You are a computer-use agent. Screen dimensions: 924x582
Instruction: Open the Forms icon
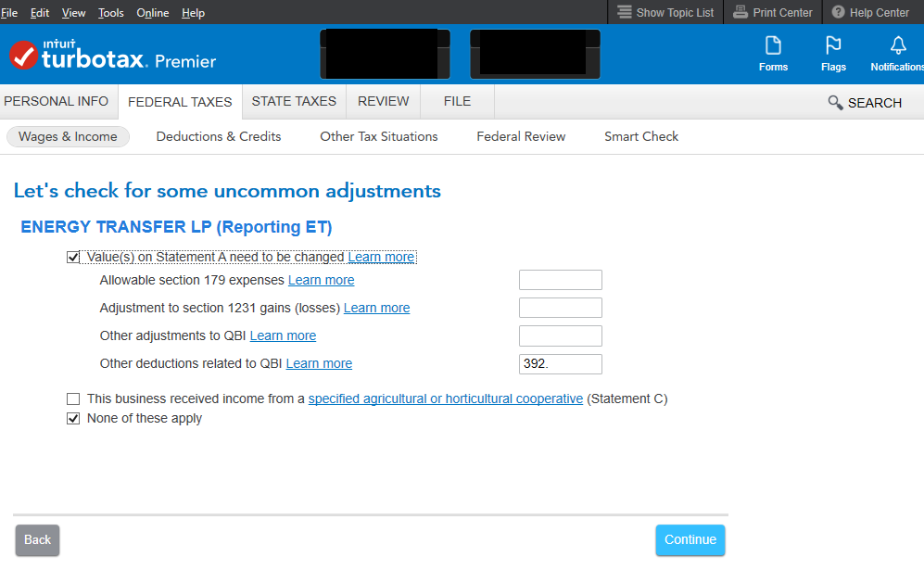click(773, 45)
